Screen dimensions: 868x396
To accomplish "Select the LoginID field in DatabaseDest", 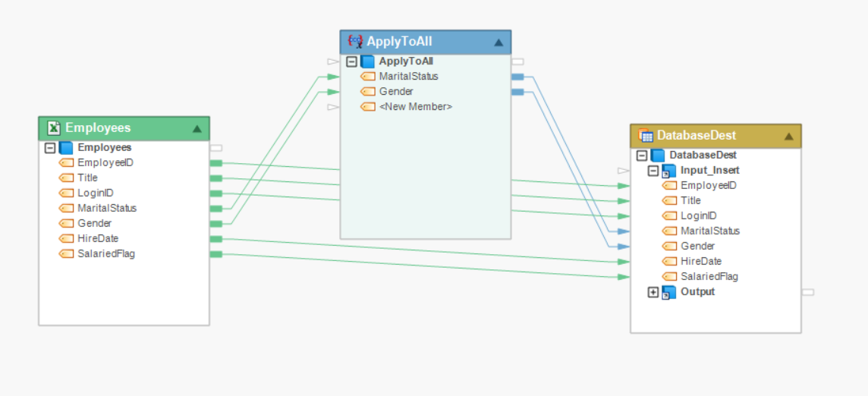I will coord(698,216).
